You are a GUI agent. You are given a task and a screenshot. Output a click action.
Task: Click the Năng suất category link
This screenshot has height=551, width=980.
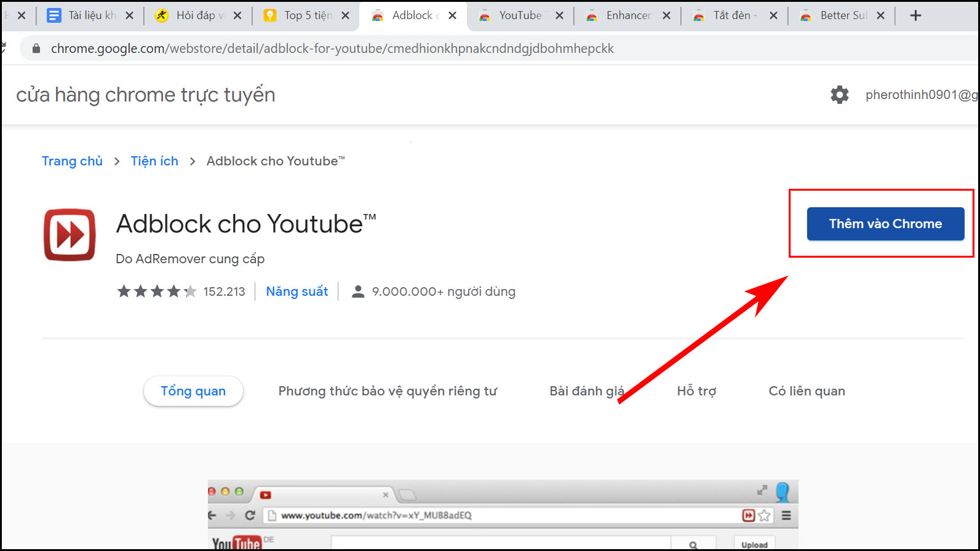[297, 291]
